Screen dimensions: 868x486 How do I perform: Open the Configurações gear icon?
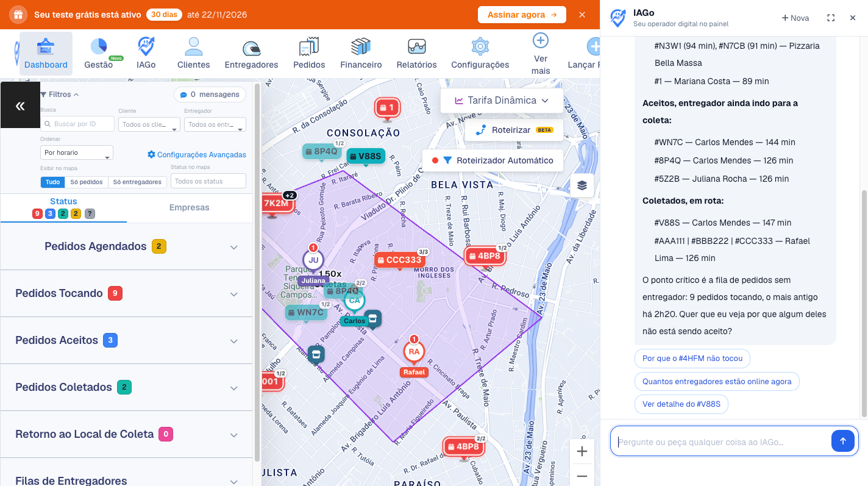(x=480, y=46)
